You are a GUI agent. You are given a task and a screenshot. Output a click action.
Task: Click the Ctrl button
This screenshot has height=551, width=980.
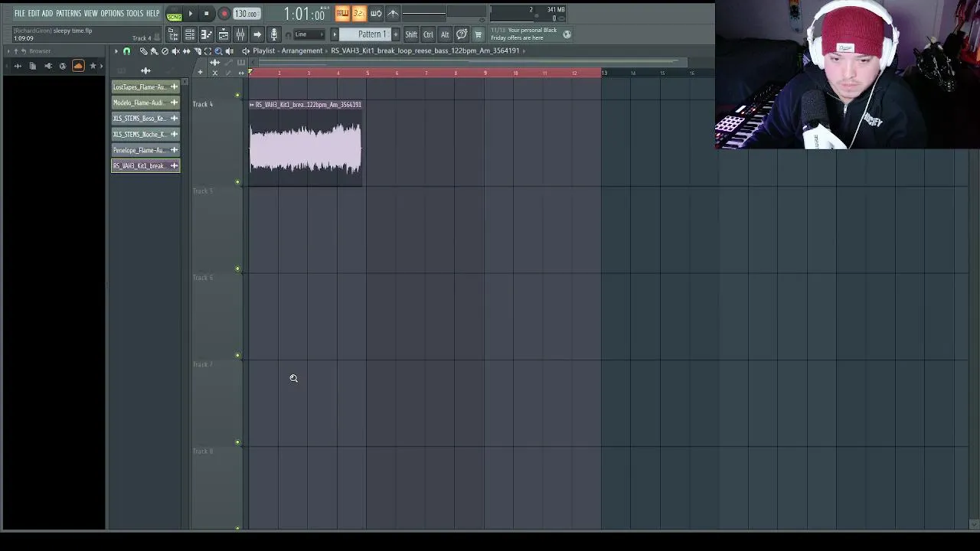(x=428, y=34)
